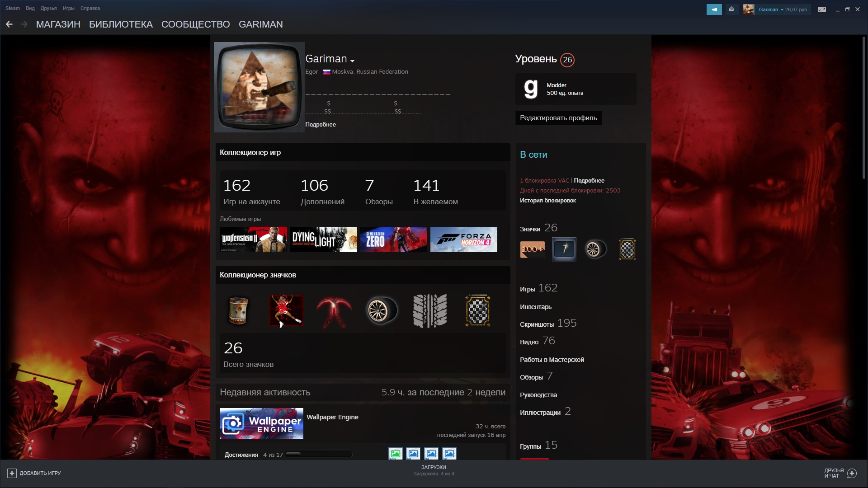The width and height of the screenshot is (868, 488).
Task: Expand the Gariman profile name dropdown
Action: (352, 61)
